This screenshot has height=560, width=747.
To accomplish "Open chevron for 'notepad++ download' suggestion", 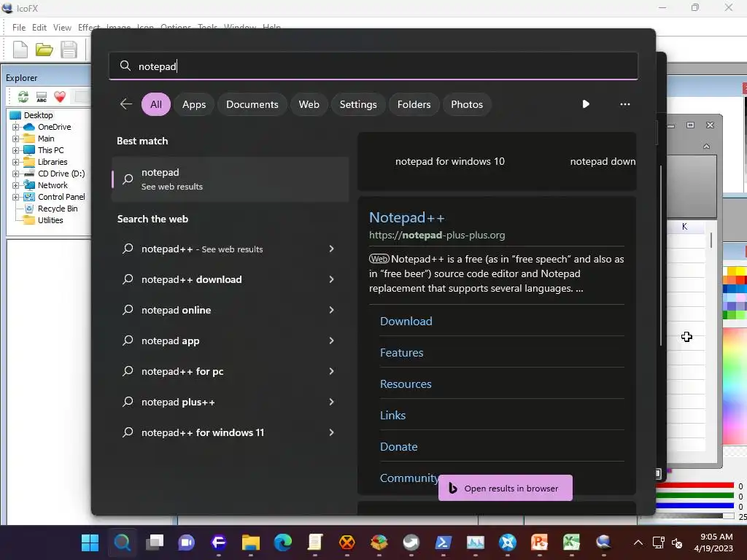I will [332, 279].
